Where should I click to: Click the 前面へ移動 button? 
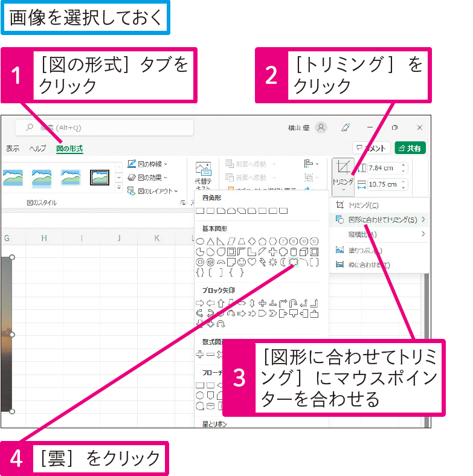[x=251, y=164]
